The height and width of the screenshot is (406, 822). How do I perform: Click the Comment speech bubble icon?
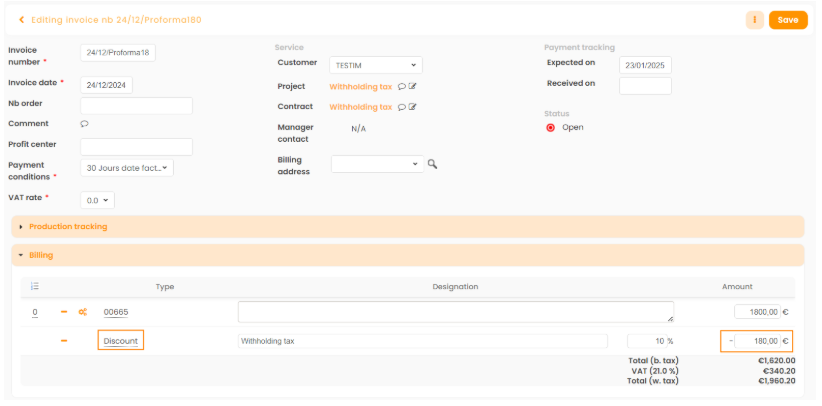84,124
